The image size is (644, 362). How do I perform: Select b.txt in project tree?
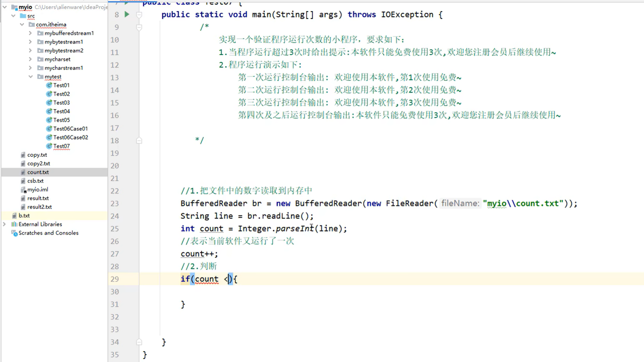[24, 216]
